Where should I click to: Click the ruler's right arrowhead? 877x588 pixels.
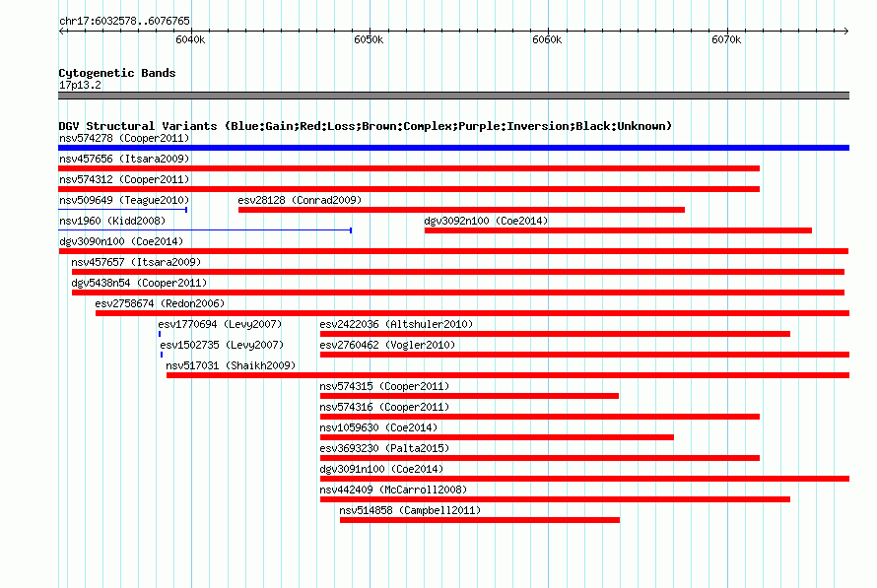tap(846, 31)
